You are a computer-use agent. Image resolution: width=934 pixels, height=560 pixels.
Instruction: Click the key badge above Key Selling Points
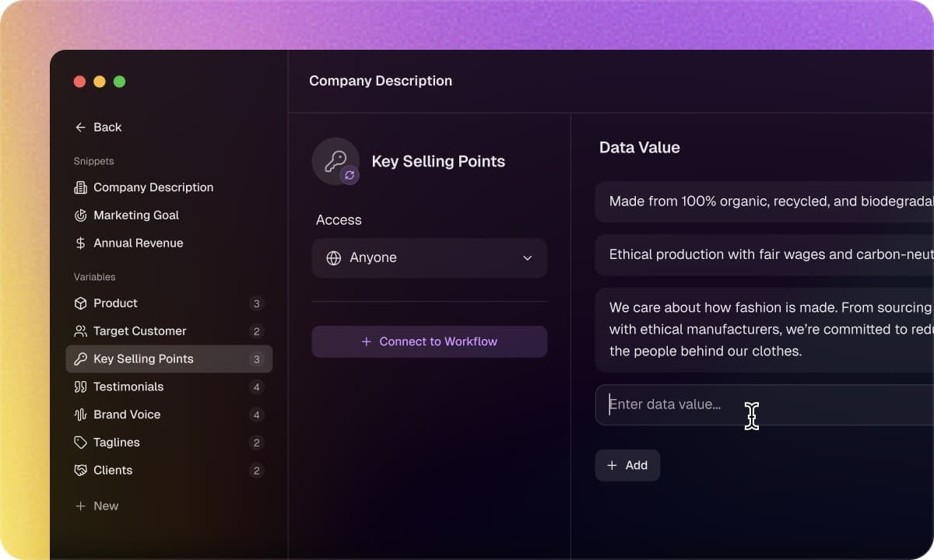[335, 161]
